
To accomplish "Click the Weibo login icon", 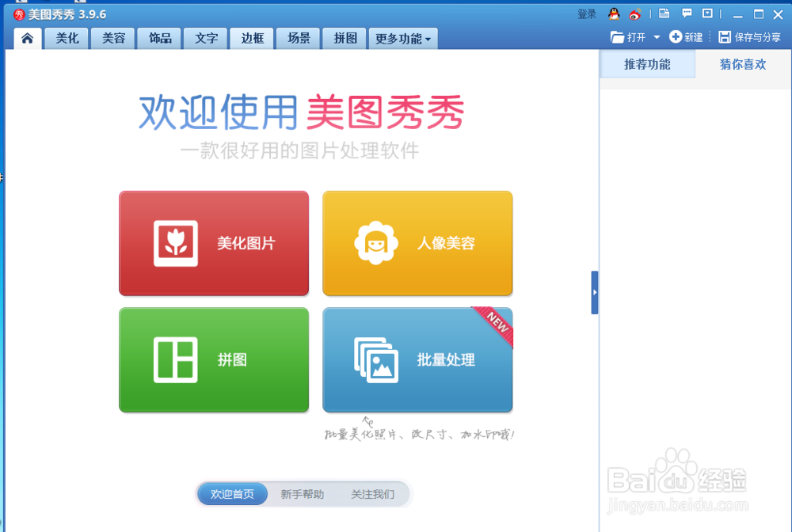I will pyautogui.click(x=634, y=14).
